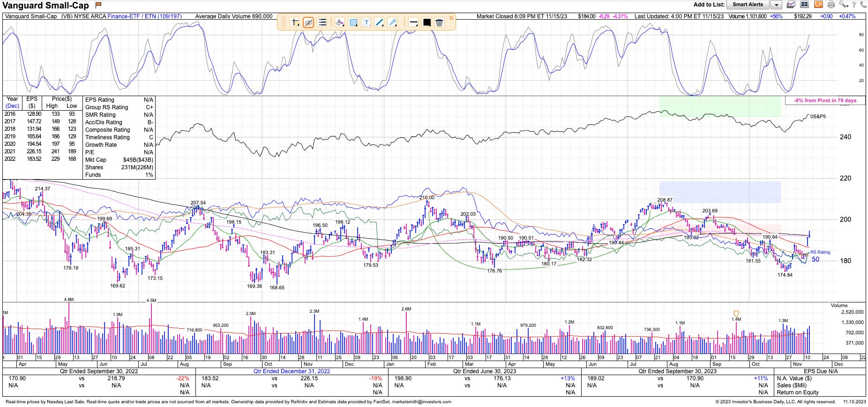Click the +56% volume change value
The image size is (868, 407).
(776, 16)
